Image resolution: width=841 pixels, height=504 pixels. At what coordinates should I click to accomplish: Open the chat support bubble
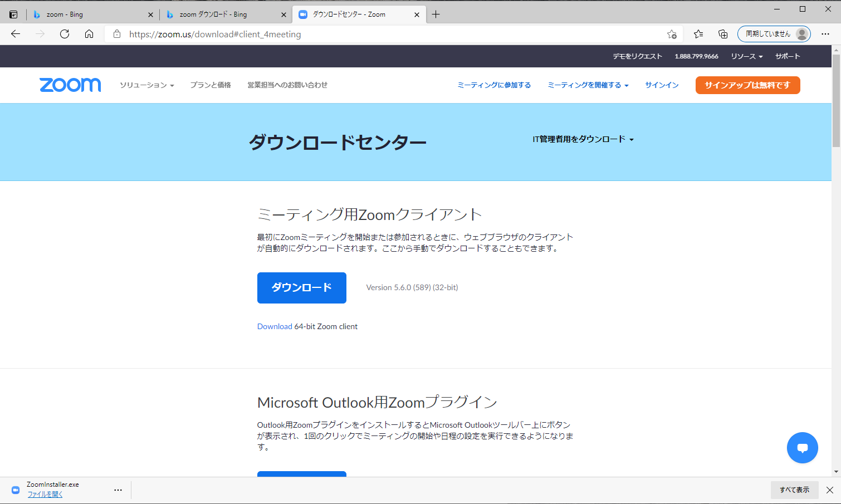tap(803, 448)
